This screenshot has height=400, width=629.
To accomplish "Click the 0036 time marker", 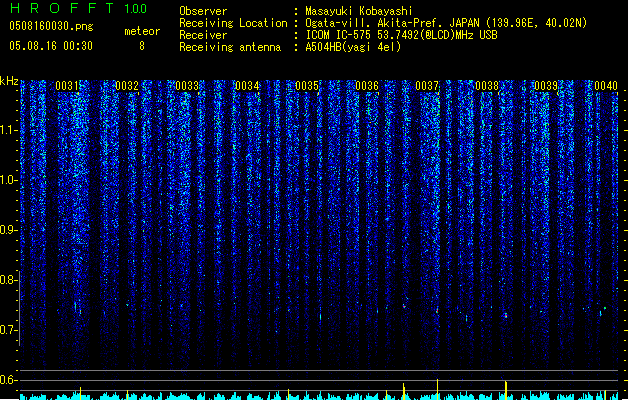I will (367, 86).
